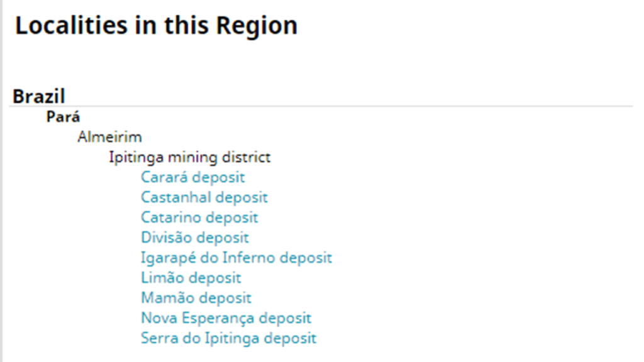Open Nova Esperança deposit link
The width and height of the screenshot is (644, 362).
tap(226, 318)
